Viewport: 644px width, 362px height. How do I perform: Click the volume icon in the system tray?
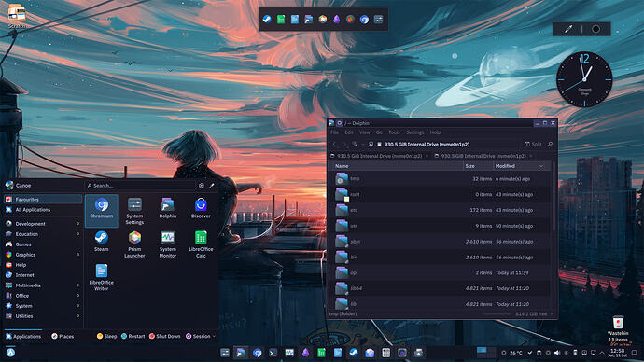click(x=557, y=353)
